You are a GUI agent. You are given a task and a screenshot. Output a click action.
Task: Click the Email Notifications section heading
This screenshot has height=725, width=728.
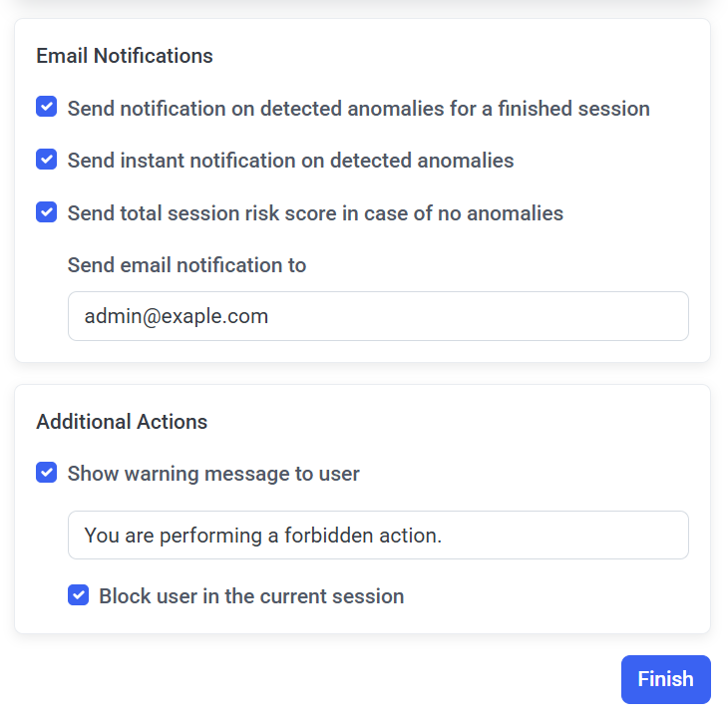point(125,56)
